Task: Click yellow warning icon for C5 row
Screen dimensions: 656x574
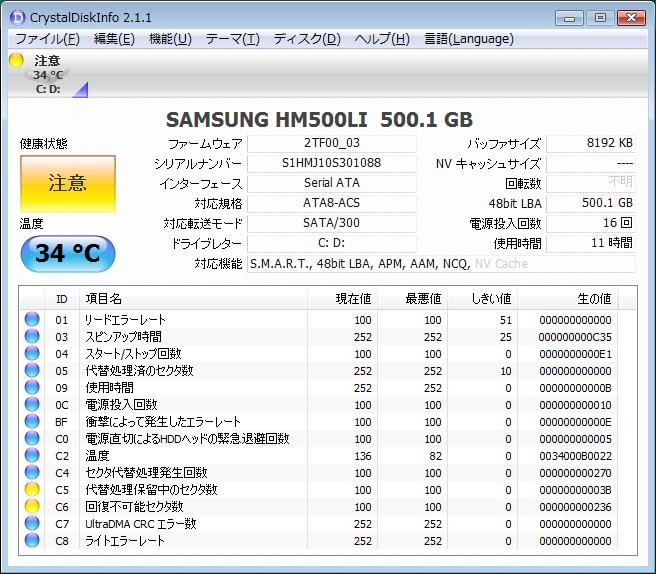Action: point(32,489)
